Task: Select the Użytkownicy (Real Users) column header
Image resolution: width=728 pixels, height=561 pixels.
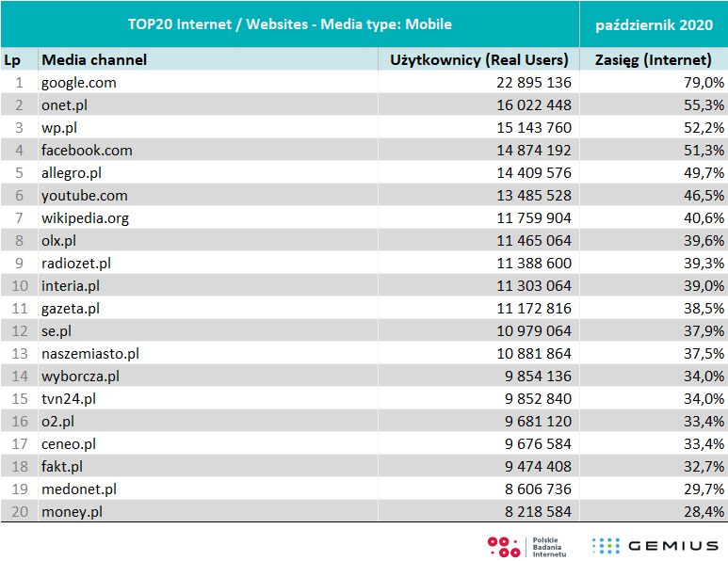Action: tap(479, 60)
